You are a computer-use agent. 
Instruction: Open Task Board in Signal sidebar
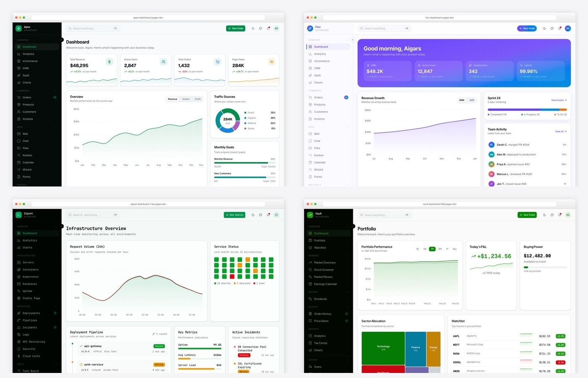[30, 371]
